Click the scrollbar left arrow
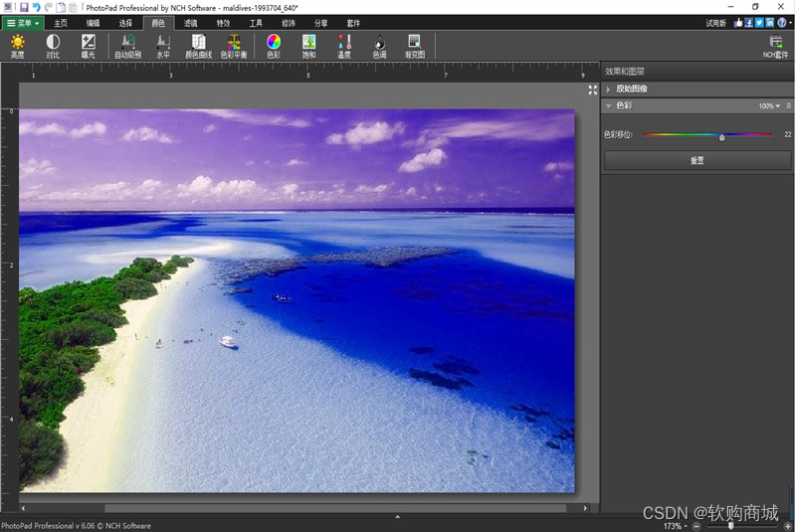Screen dimensions: 795x532 (x=23, y=508)
